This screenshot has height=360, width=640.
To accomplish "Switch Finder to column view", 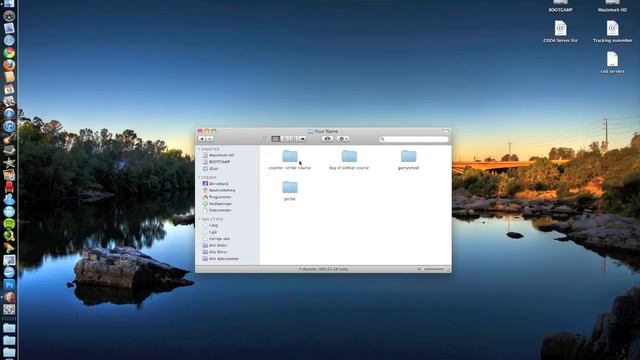I will coord(293,139).
